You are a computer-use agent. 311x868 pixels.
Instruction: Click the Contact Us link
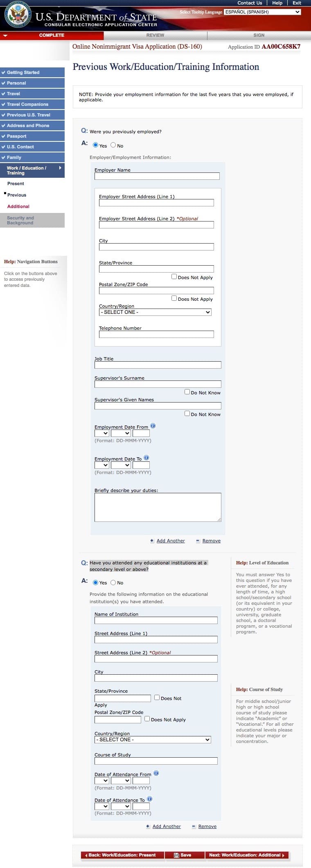coord(250,3)
